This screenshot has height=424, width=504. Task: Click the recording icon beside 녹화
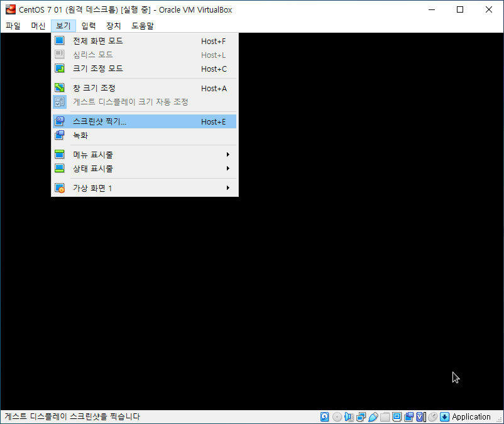60,135
